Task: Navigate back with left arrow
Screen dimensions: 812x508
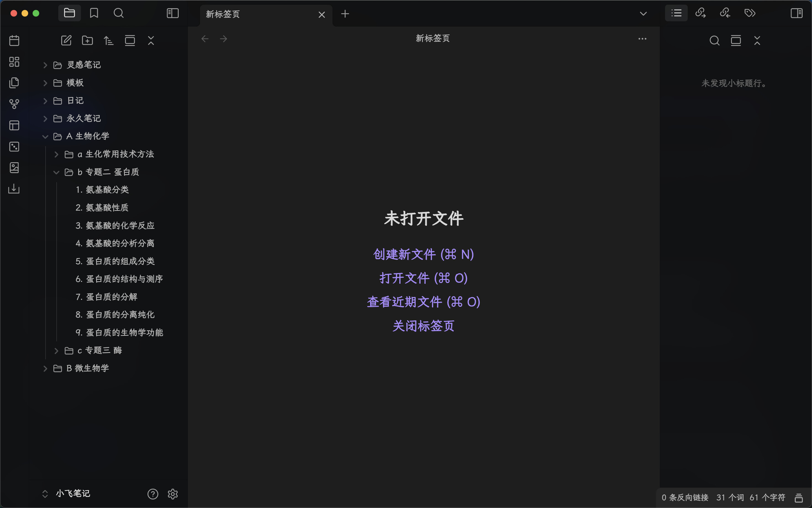Action: 205,39
